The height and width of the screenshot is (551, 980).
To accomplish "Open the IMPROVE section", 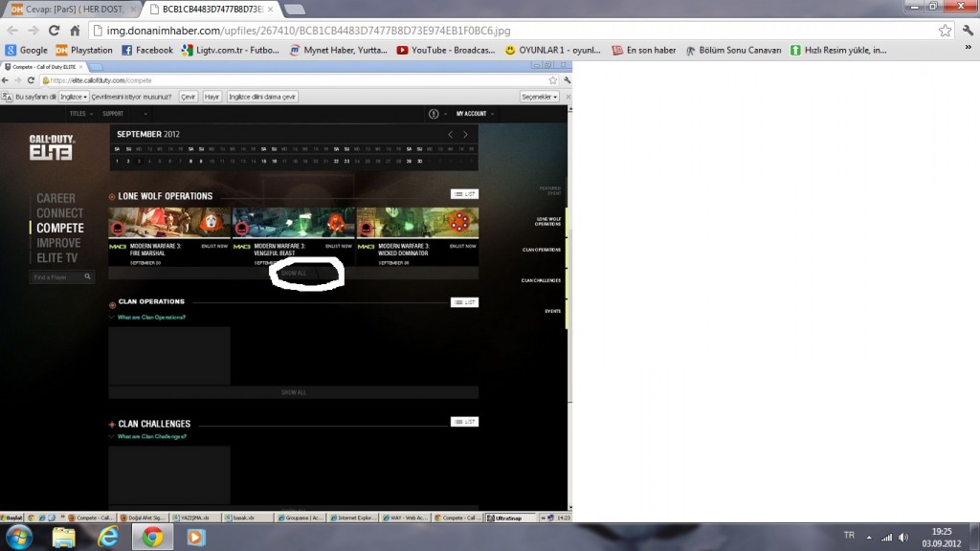I will pyautogui.click(x=58, y=243).
